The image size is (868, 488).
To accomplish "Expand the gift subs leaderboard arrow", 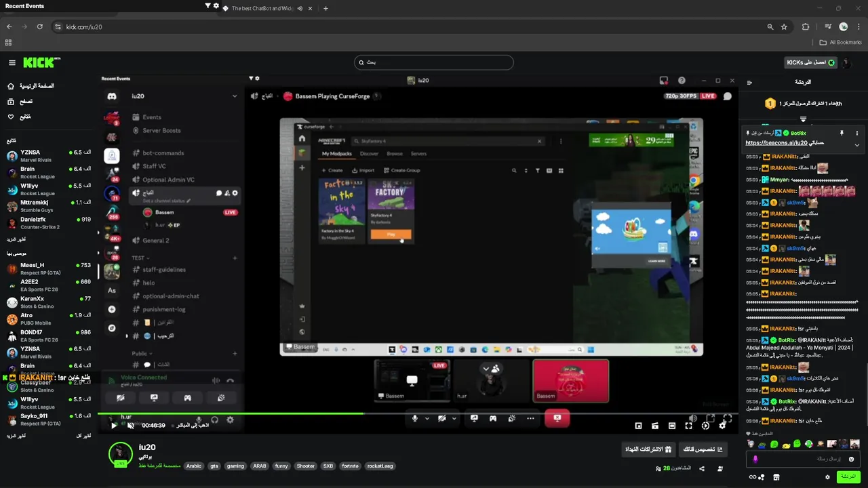I will [x=803, y=119].
